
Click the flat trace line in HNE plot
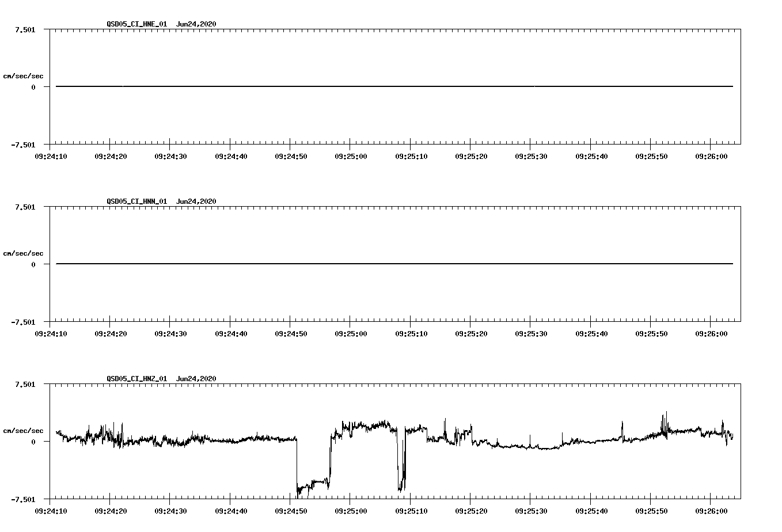point(394,86)
